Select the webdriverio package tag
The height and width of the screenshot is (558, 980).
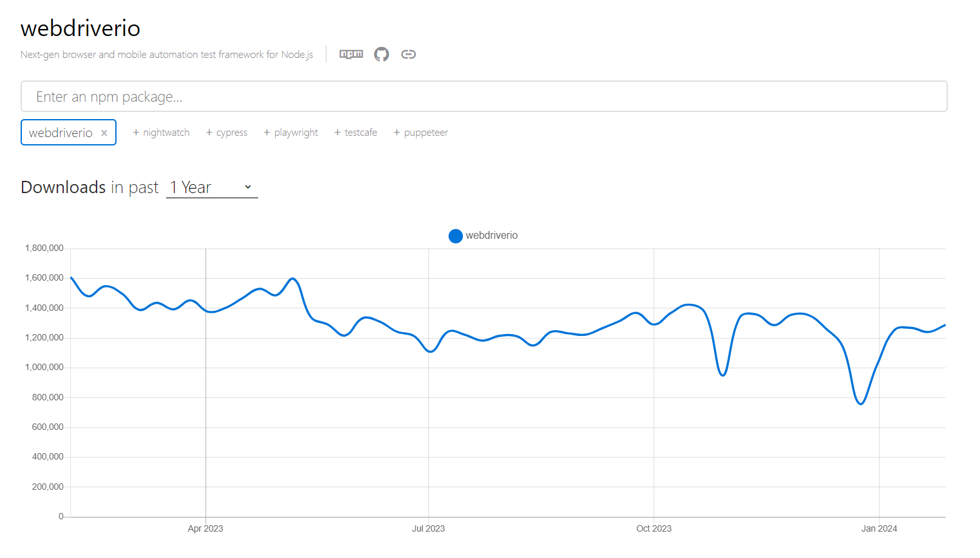click(x=61, y=133)
